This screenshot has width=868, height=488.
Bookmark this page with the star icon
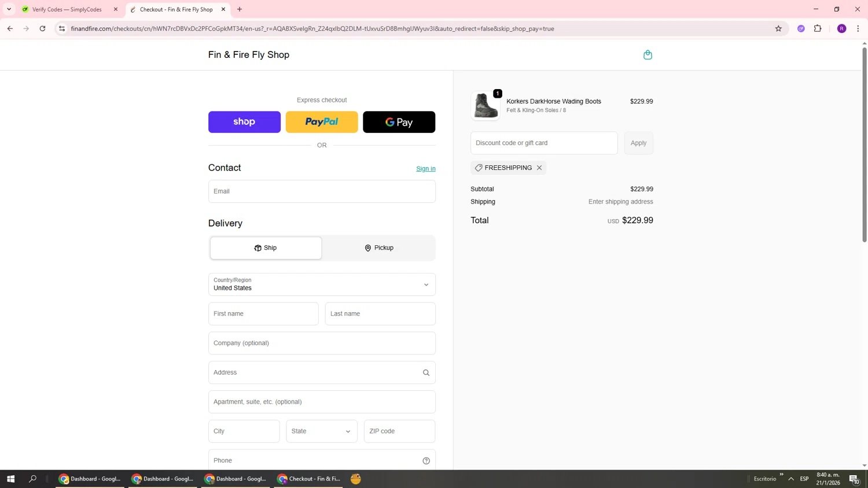pyautogui.click(x=778, y=28)
